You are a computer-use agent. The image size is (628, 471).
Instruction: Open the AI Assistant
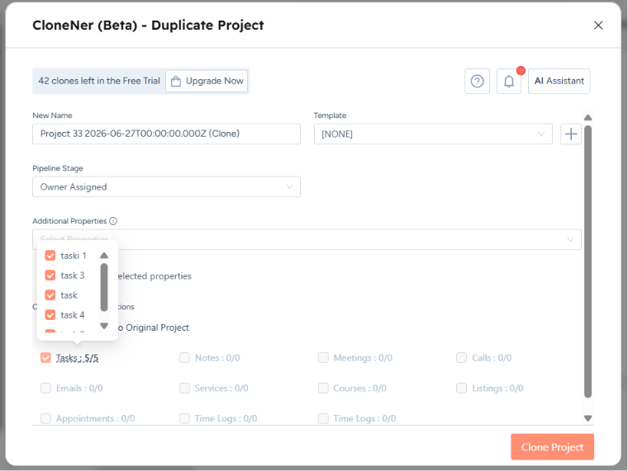pyautogui.click(x=559, y=81)
